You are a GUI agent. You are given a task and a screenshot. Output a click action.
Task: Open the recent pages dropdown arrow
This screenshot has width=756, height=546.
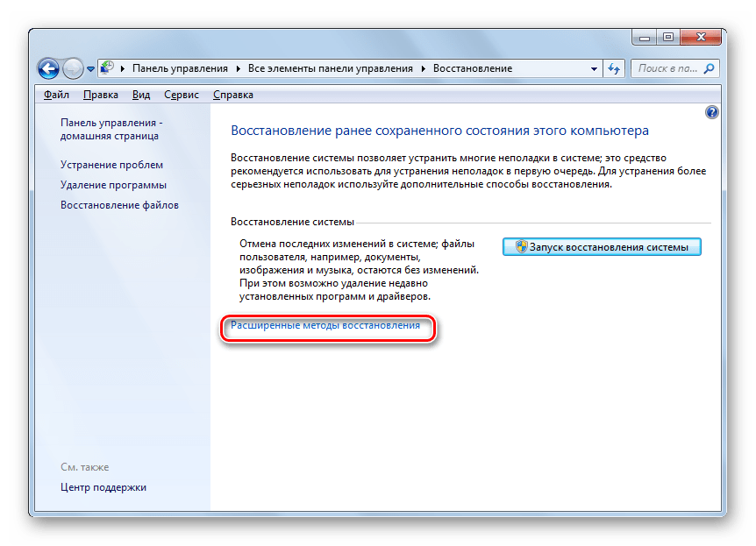[90, 69]
